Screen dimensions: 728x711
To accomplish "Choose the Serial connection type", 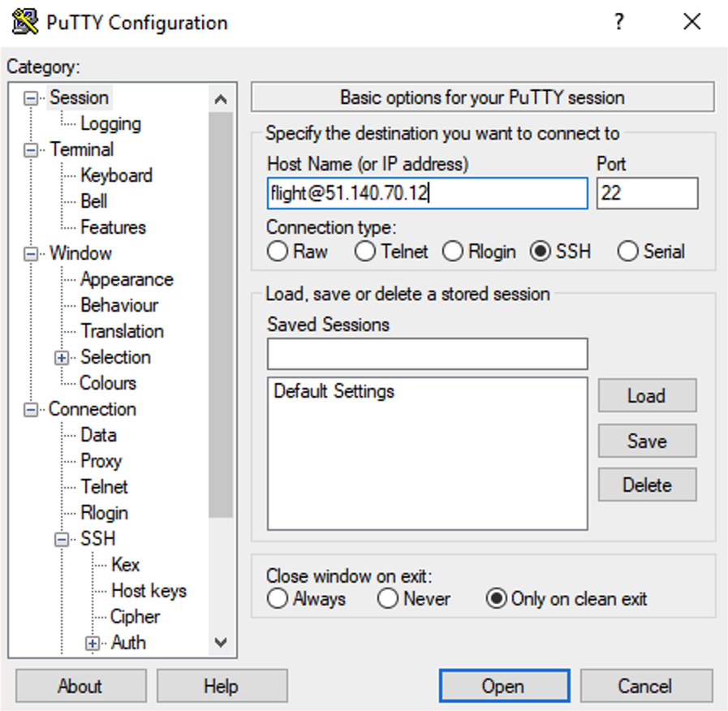I will tap(627, 252).
